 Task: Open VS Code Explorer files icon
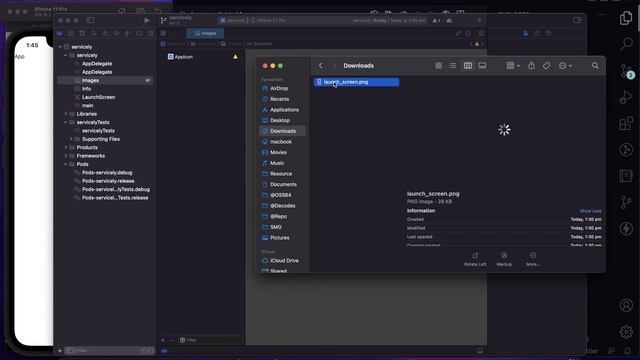[626, 18]
